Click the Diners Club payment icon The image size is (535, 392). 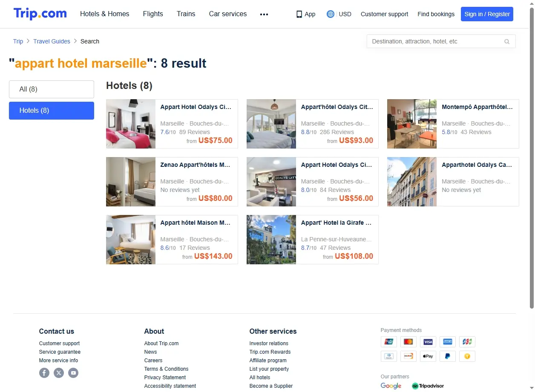pos(388,356)
